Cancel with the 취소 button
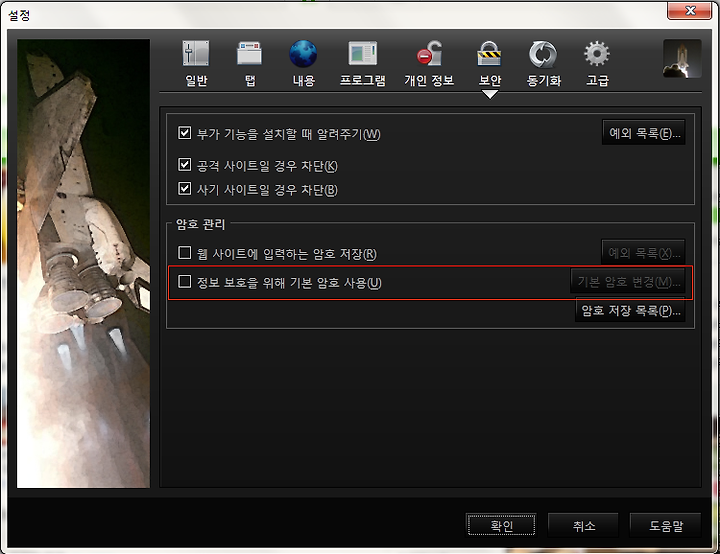The width and height of the screenshot is (720, 554). coord(583,525)
